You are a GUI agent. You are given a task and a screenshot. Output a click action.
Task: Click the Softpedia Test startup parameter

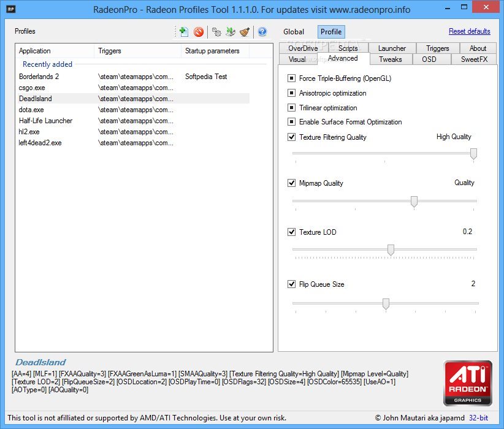click(206, 77)
